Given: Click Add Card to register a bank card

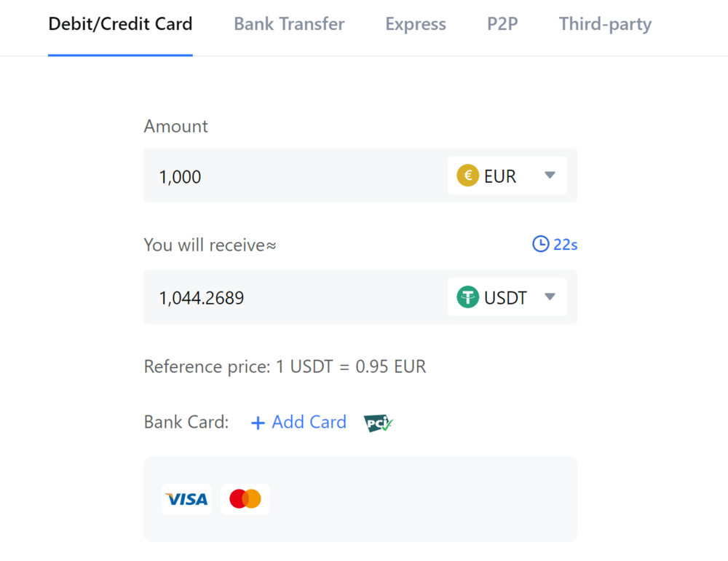Looking at the screenshot, I should point(309,422).
